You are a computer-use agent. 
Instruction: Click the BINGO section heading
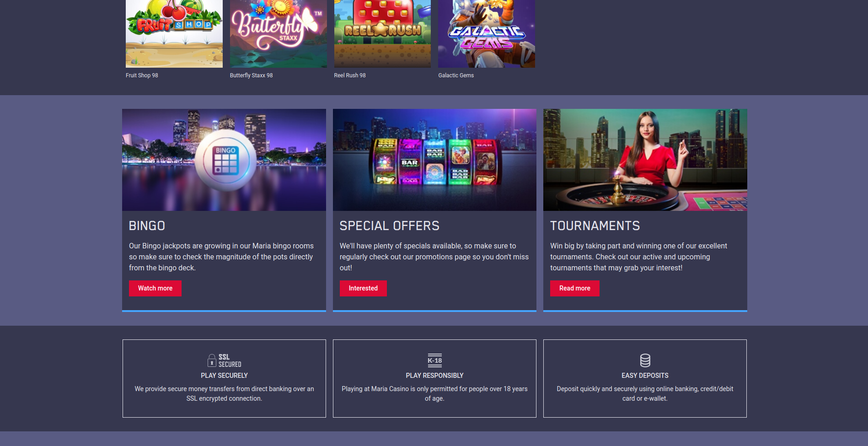[x=147, y=226]
